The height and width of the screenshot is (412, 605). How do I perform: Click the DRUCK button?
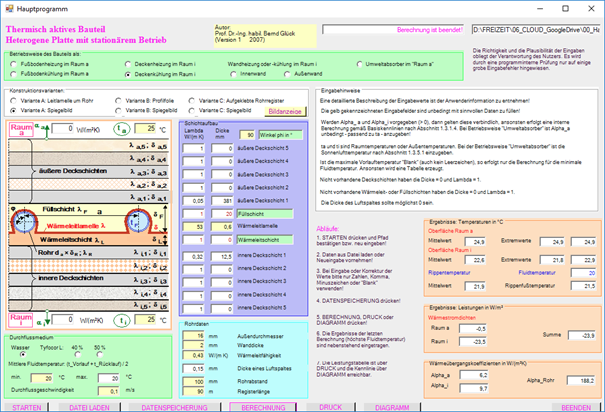(330, 407)
